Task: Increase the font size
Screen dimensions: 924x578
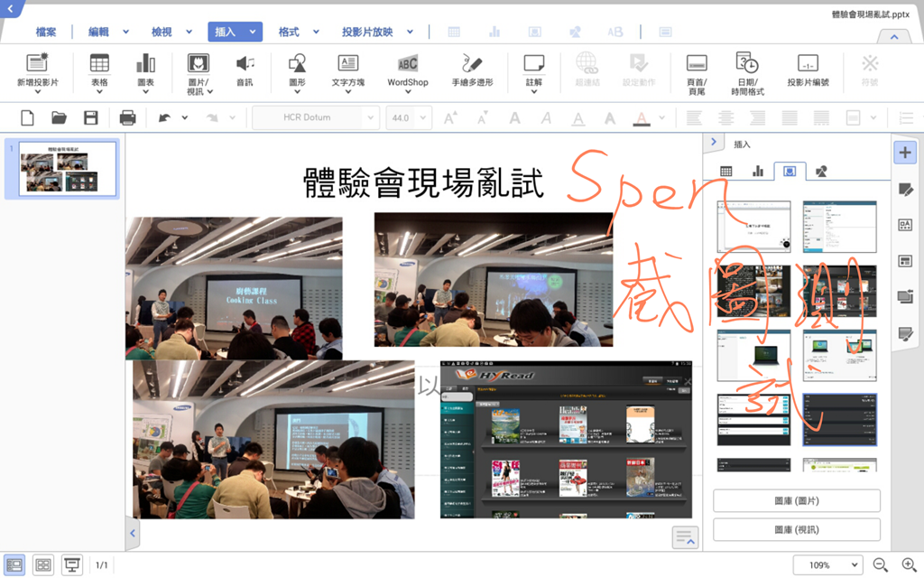Action: [450, 118]
